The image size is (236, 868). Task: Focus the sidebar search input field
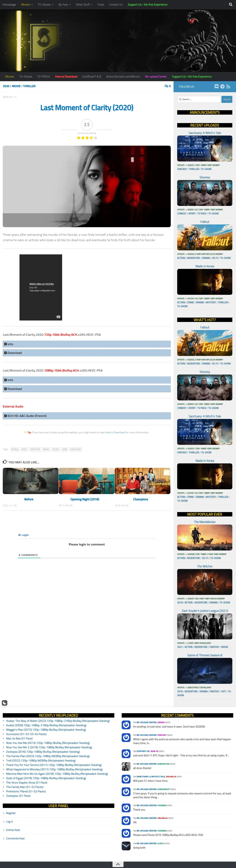point(199,99)
